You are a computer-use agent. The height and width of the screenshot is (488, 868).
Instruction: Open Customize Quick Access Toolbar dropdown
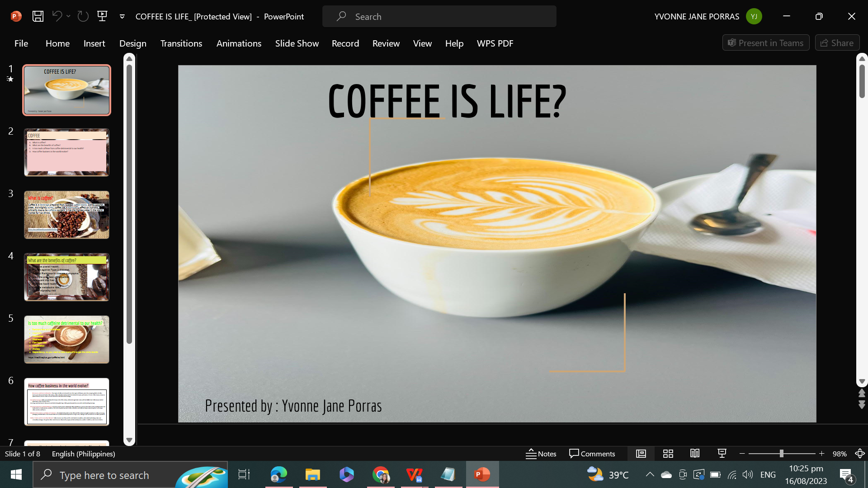coord(122,17)
